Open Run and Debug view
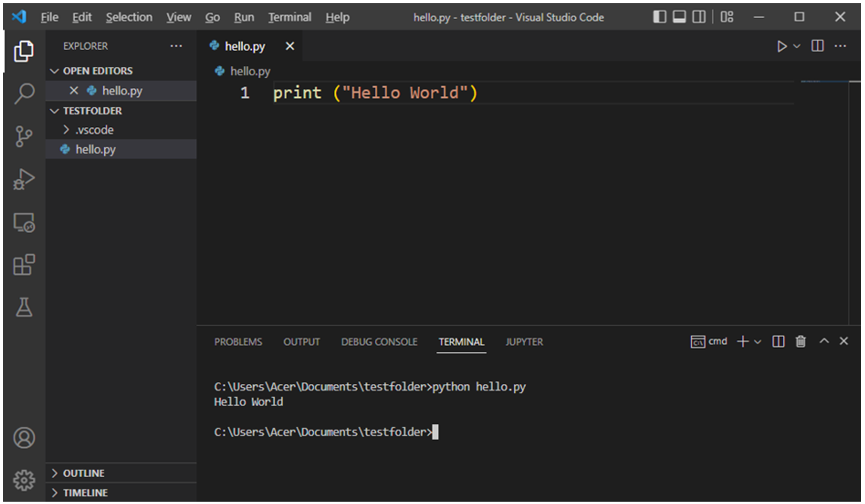Viewport: 865px width, 504px height. (x=24, y=179)
